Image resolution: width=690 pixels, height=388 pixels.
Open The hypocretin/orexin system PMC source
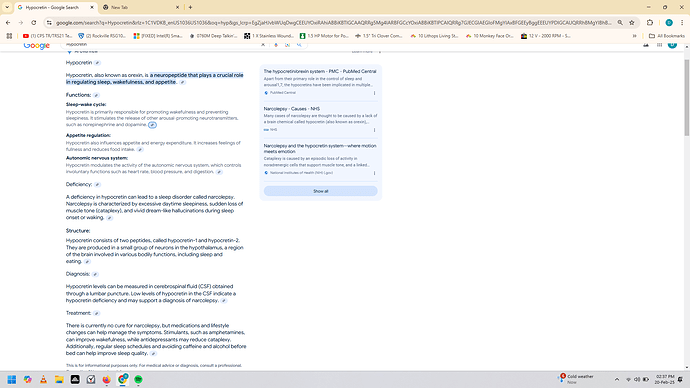[320, 71]
